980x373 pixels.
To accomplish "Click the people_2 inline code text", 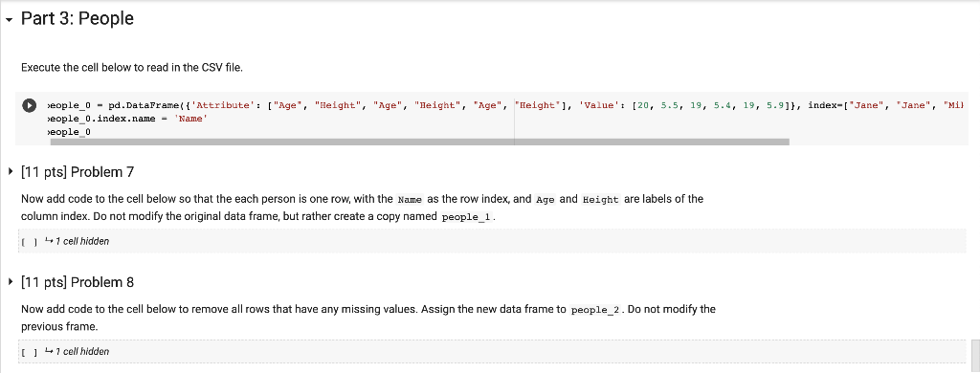I will (x=596, y=311).
